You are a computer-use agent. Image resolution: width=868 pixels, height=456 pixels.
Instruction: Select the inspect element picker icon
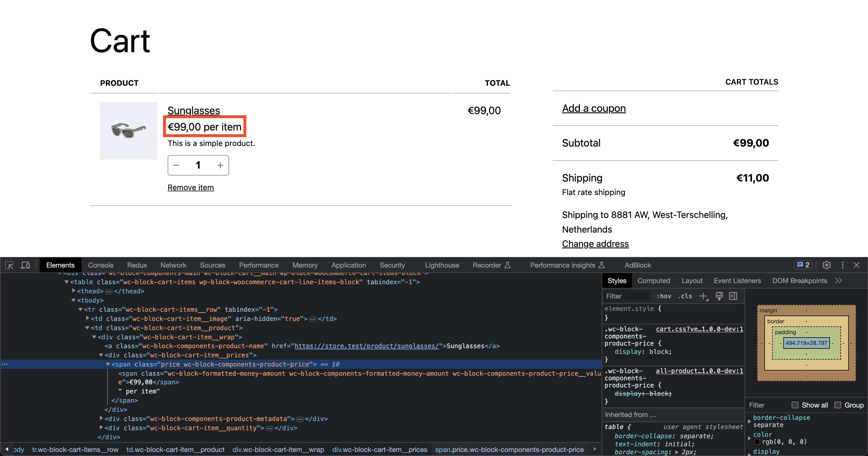tap(9, 265)
